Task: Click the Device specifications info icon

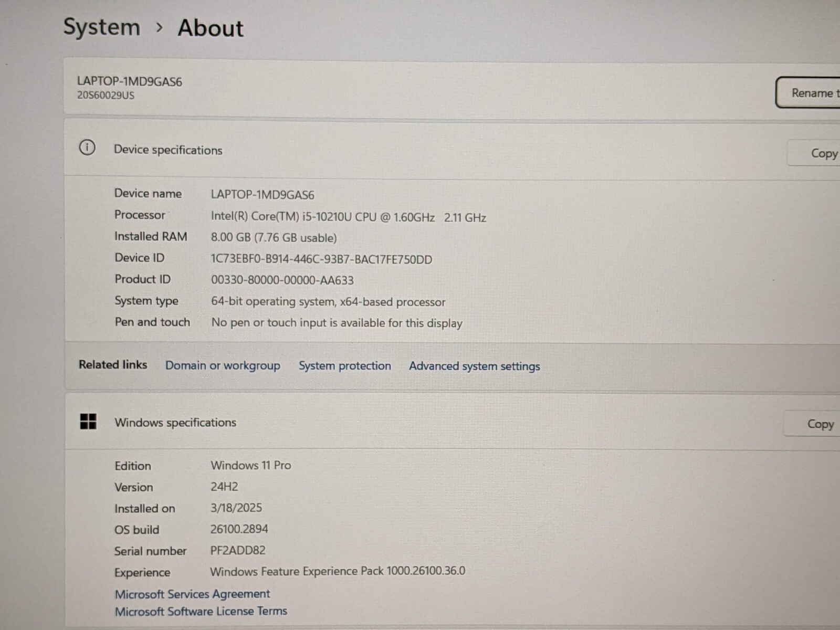Action: (x=87, y=148)
